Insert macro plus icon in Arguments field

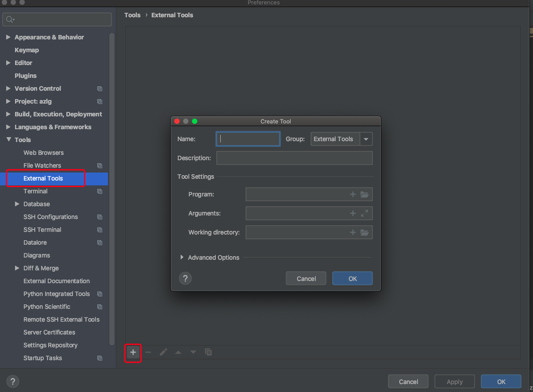coord(353,213)
